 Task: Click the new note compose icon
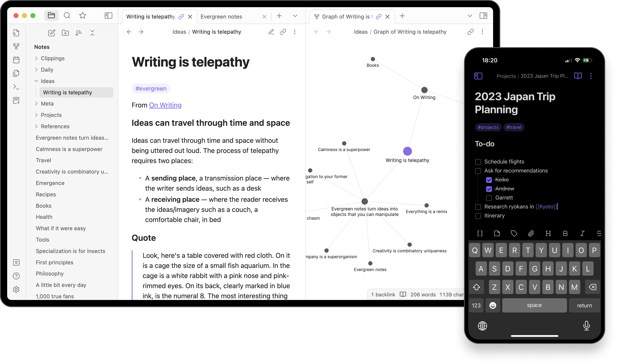pos(51,32)
